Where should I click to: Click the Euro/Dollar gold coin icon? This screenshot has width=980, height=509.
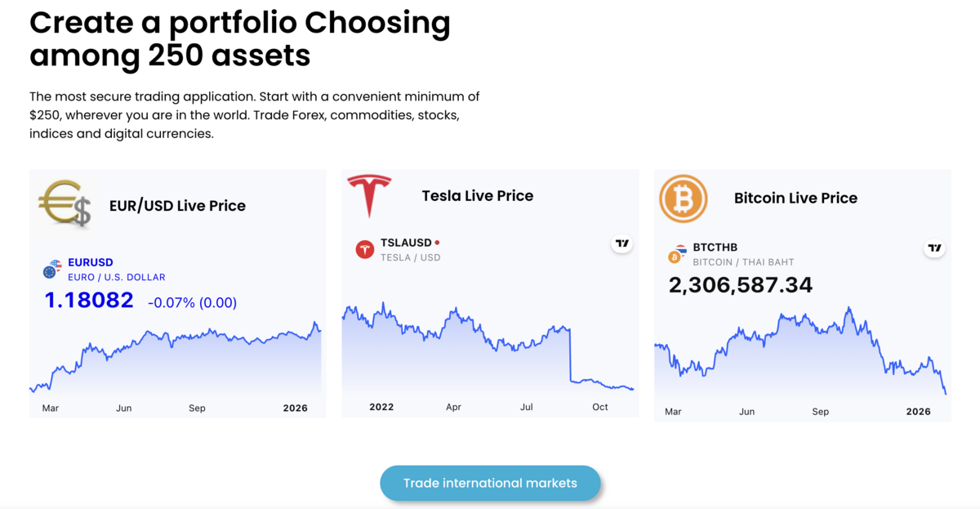click(65, 203)
